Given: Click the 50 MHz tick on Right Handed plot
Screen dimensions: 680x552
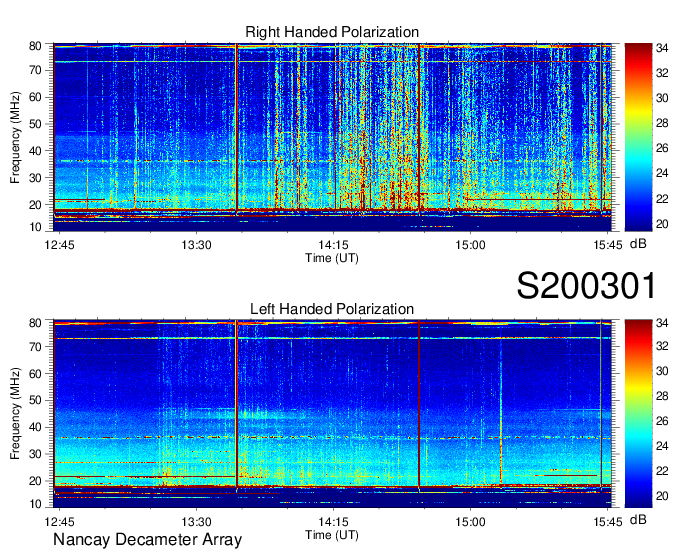Looking at the screenshot, I should pos(35,124).
